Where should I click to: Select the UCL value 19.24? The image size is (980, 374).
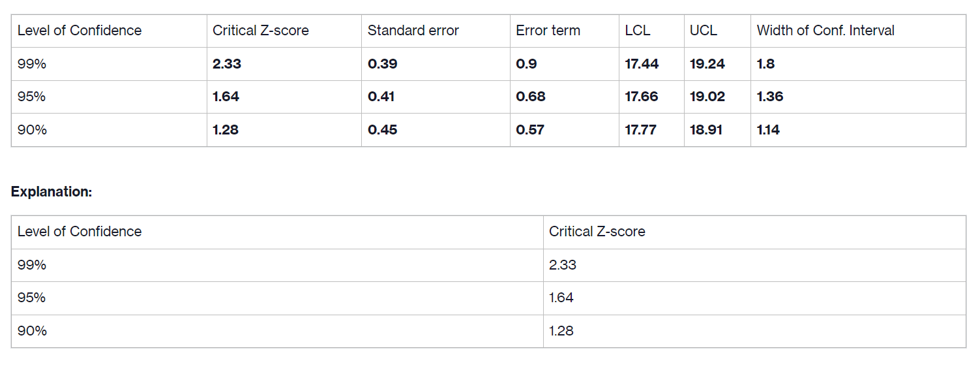point(707,64)
